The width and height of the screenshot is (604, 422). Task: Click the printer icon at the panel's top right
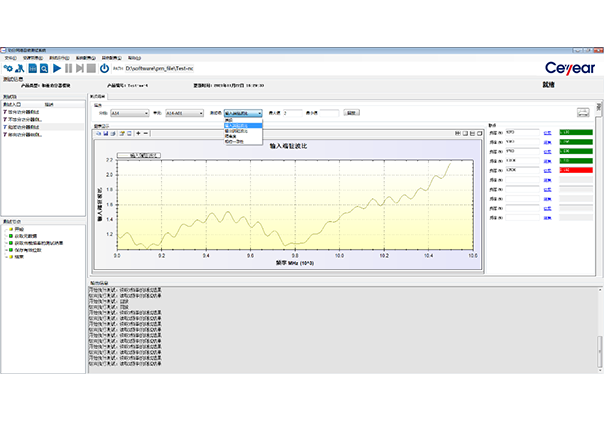583,112
